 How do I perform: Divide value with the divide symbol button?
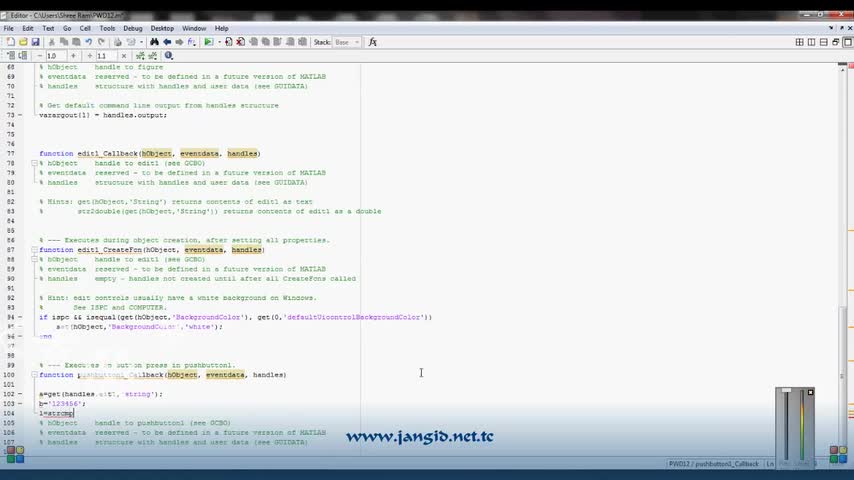(90, 56)
